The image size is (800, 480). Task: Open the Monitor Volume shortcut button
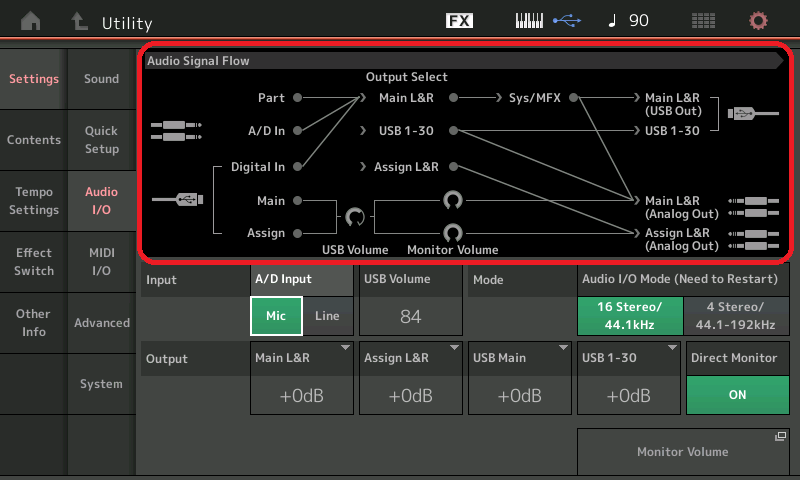coord(683,451)
